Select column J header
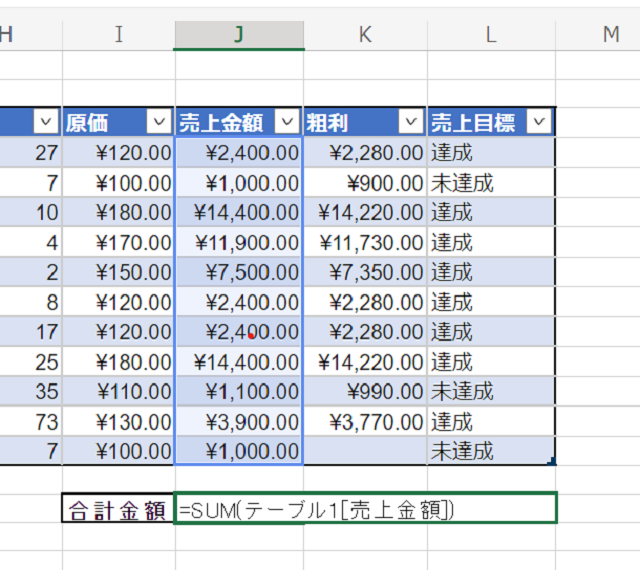This screenshot has width=640, height=570. coord(239,35)
